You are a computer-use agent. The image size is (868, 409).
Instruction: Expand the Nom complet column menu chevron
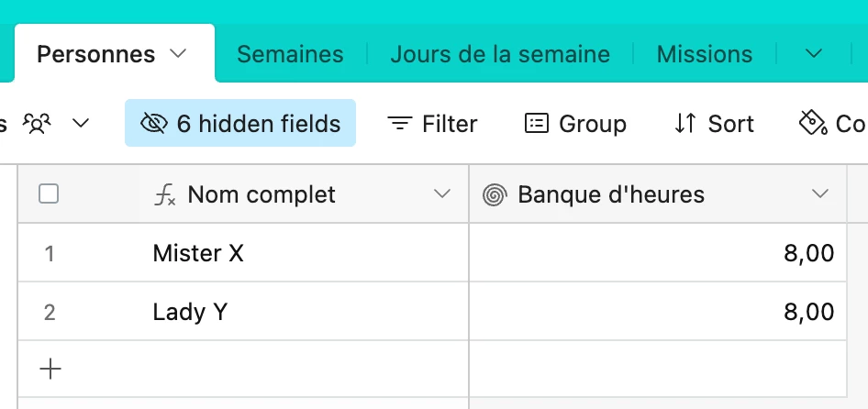(x=441, y=193)
